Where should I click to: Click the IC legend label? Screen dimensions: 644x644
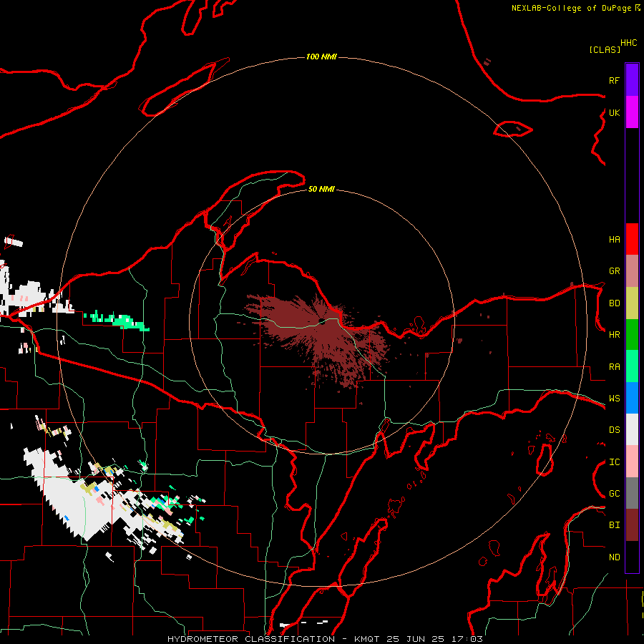[614, 462]
